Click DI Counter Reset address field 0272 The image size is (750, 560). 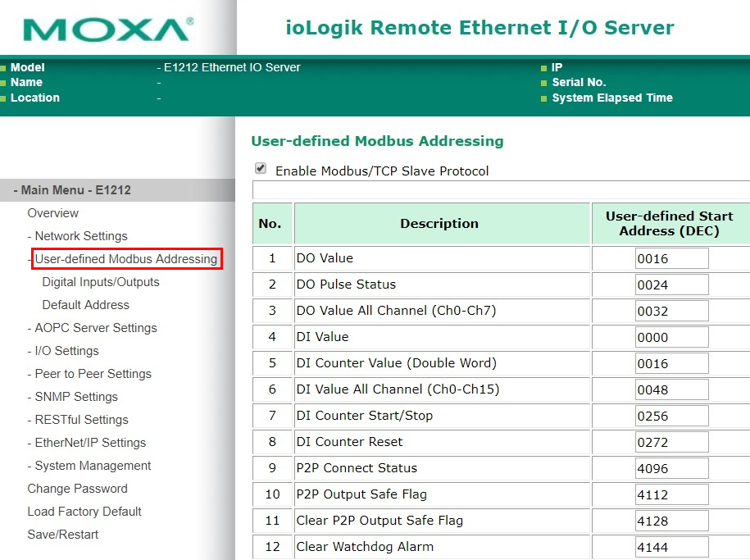click(x=671, y=442)
